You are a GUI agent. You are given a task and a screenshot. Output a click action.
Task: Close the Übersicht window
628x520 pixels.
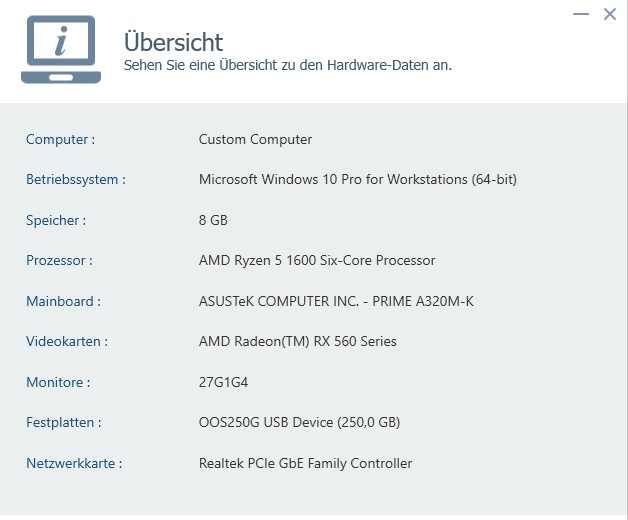click(x=610, y=14)
